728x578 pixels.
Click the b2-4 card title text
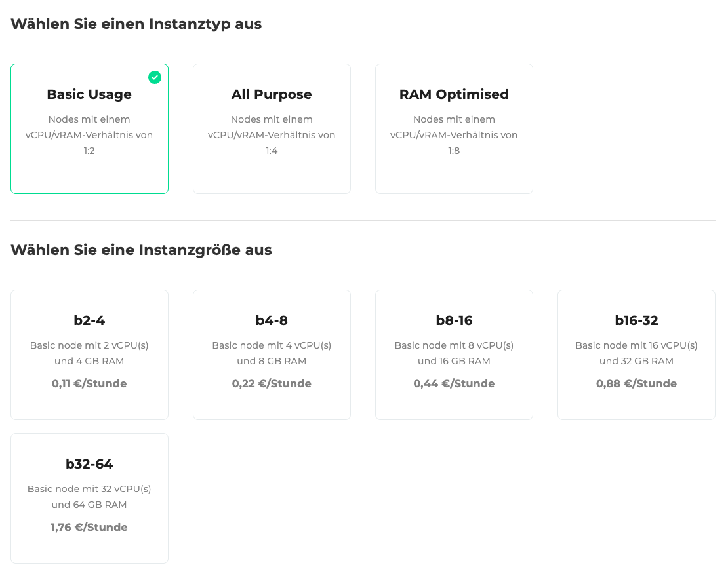(89, 320)
